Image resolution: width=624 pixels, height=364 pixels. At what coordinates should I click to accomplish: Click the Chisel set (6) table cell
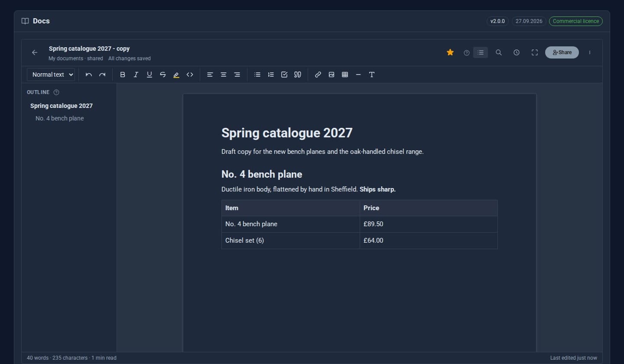[291, 240]
